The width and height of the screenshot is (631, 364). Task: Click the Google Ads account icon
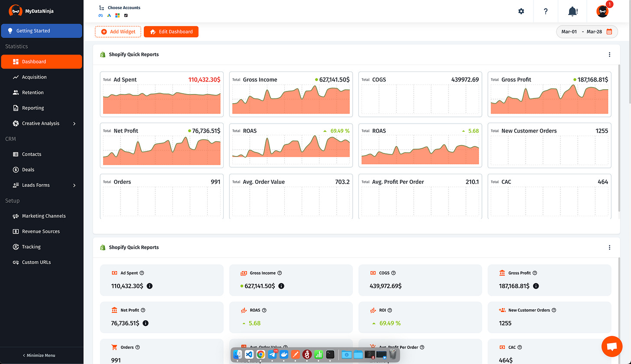tap(109, 16)
